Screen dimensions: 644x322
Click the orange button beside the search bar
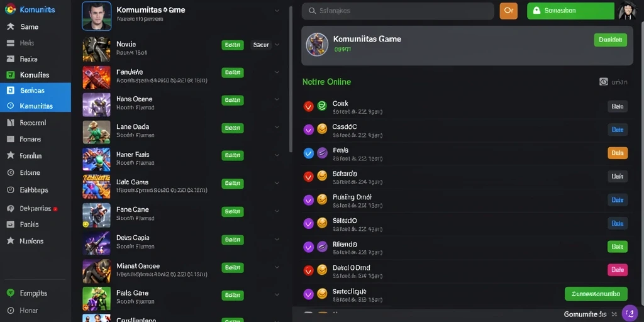[x=508, y=11]
